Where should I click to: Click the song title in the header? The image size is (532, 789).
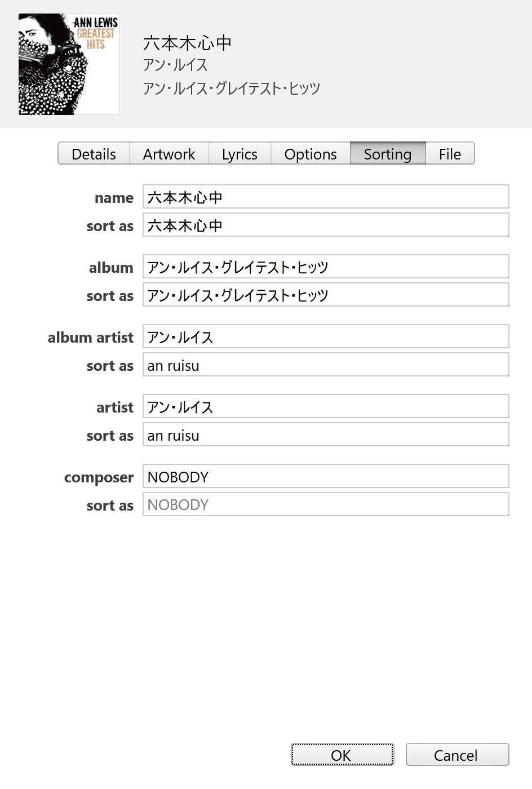(x=187, y=43)
